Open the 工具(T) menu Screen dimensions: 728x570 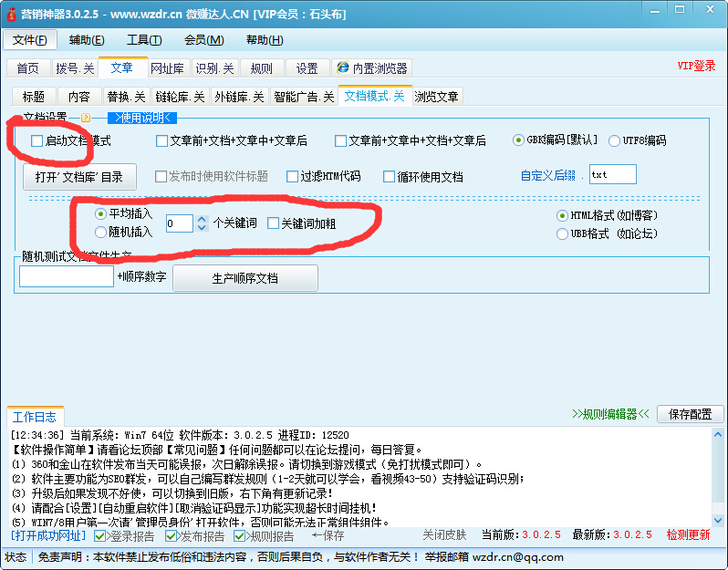tap(144, 40)
